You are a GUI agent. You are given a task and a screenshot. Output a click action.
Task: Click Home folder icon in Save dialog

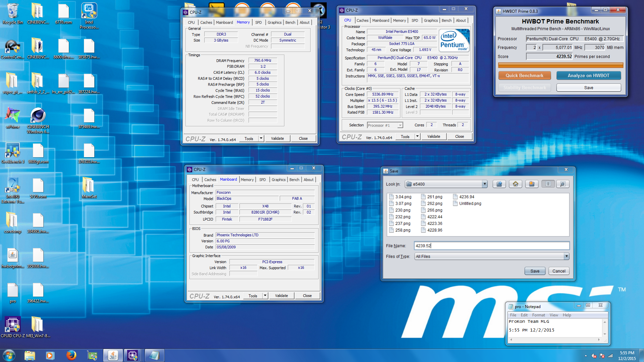coord(516,184)
